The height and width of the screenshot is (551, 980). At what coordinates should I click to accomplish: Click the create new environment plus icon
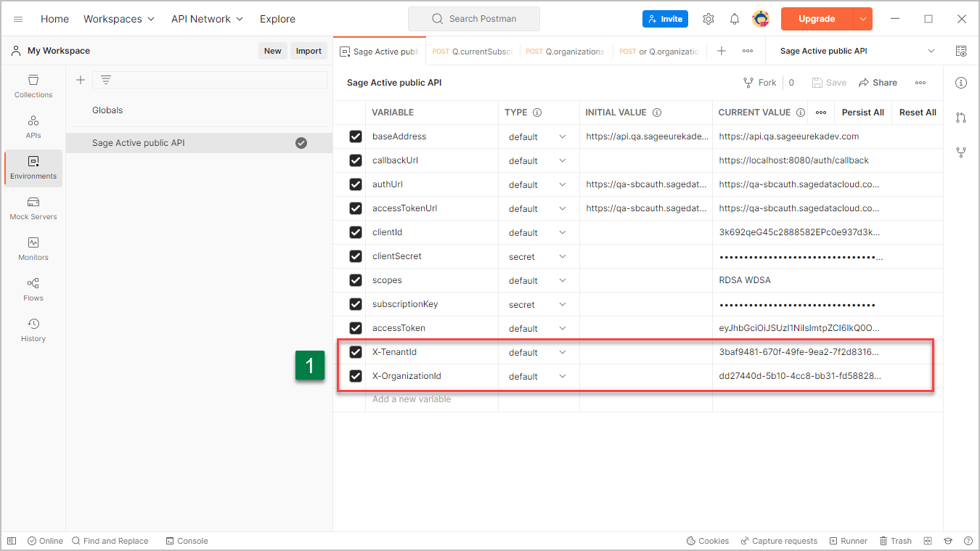tap(81, 80)
